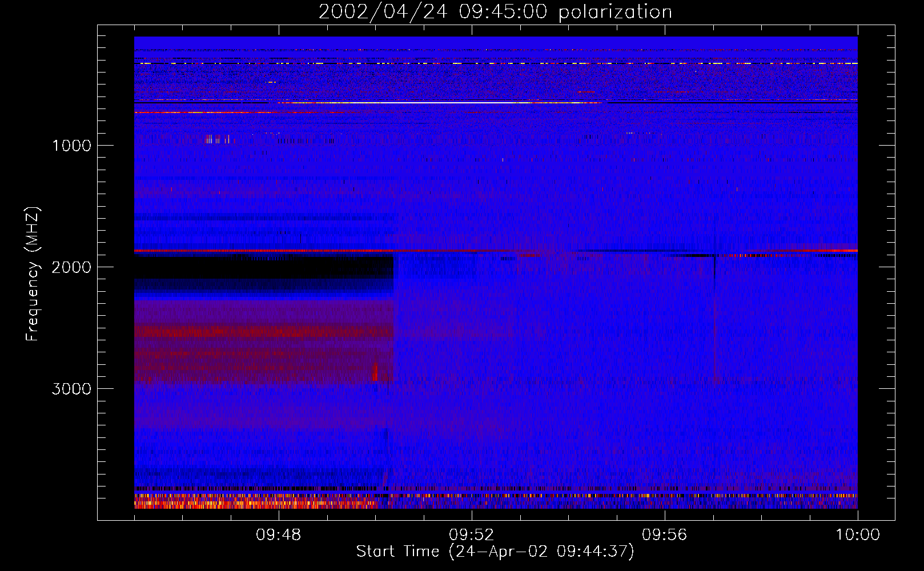Click the plot title '2002/04/24 09:45:00 polarization'
924x571 pixels.
tap(495, 12)
